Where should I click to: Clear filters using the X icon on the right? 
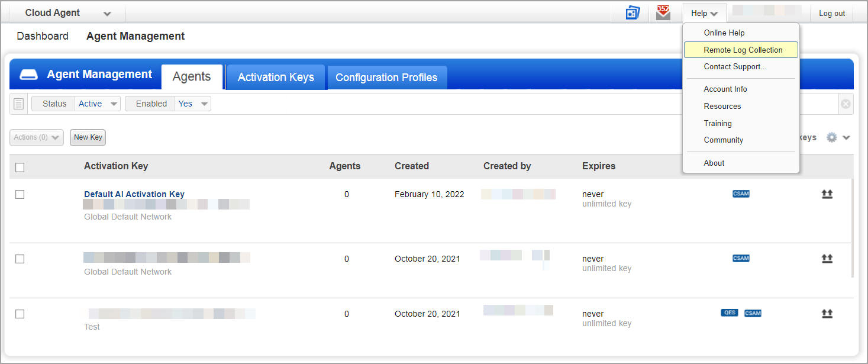coord(846,104)
